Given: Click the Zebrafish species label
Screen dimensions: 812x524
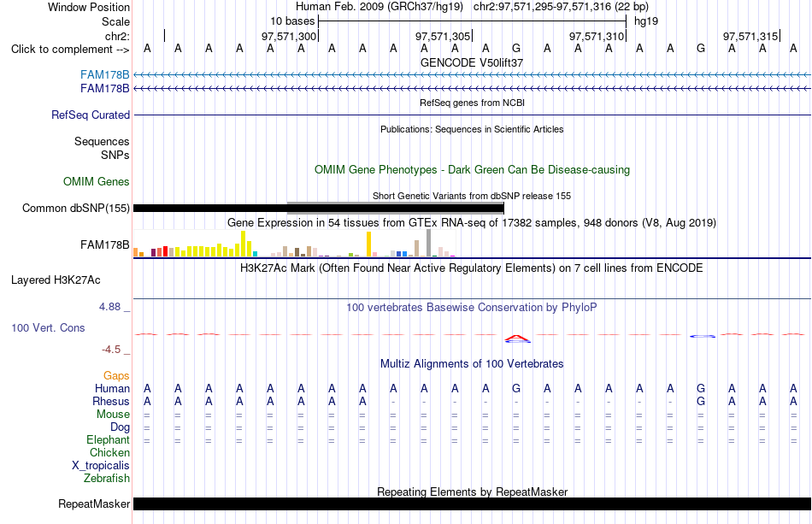Looking at the screenshot, I should [x=107, y=479].
